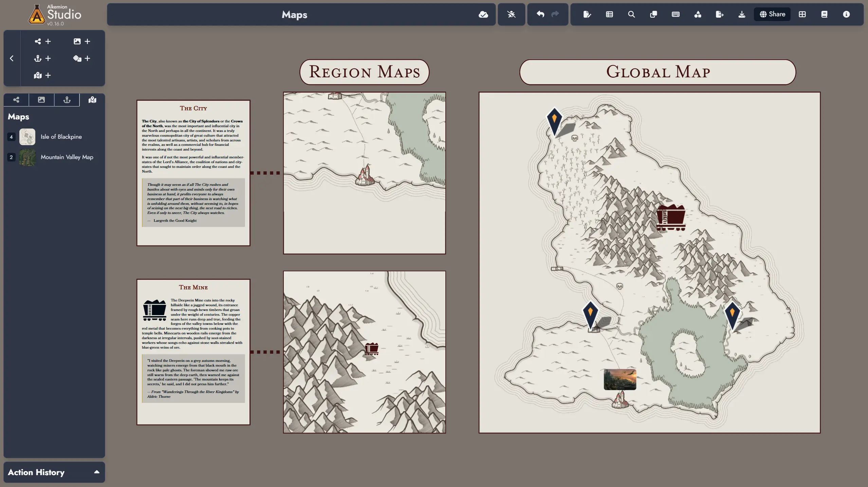This screenshot has height=487, width=868.
Task: Enable the anchors tab in the sidebar
Action: pyautogui.click(x=67, y=100)
